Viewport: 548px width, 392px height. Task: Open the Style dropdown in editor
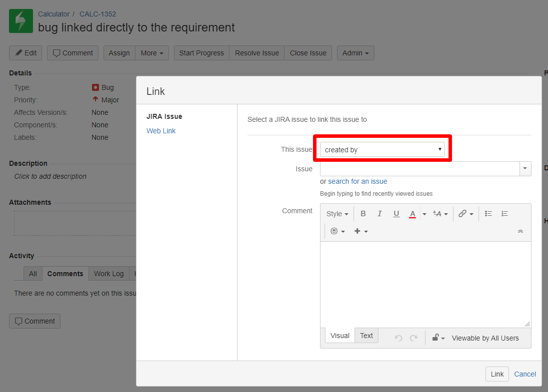coord(337,214)
